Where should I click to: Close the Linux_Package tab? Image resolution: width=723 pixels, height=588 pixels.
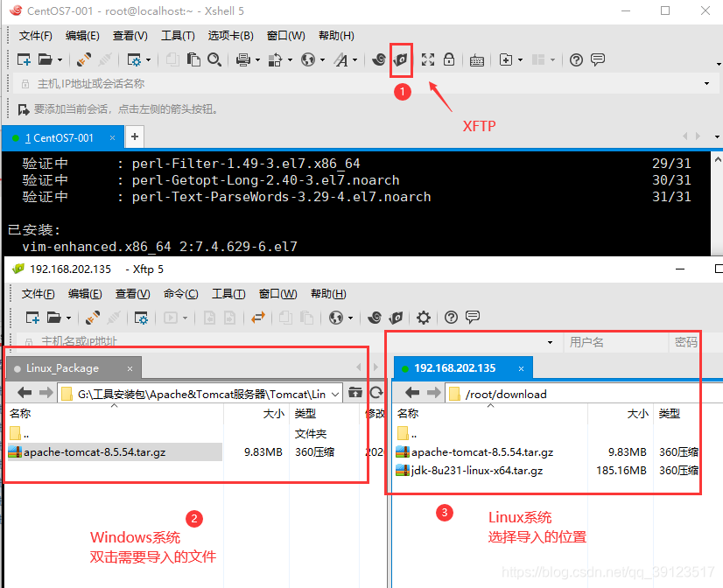point(130,368)
